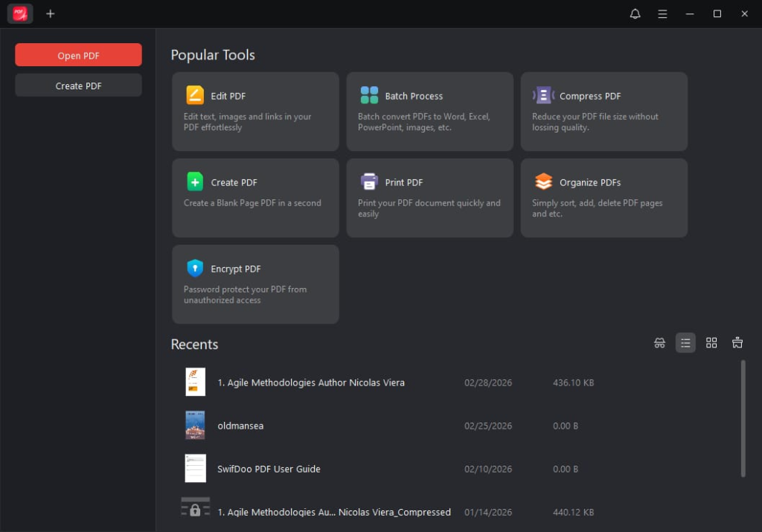Image resolution: width=762 pixels, height=532 pixels.
Task: Click the recents list vertical scrollbar
Action: 743,418
